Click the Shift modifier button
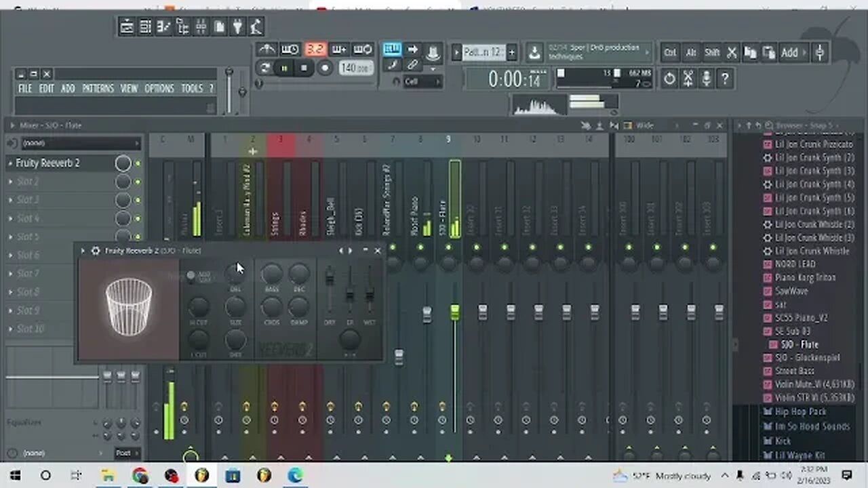 [711, 52]
